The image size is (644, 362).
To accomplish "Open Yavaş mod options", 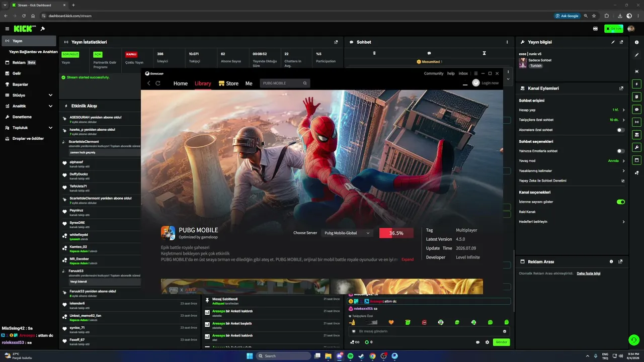I will (572, 161).
